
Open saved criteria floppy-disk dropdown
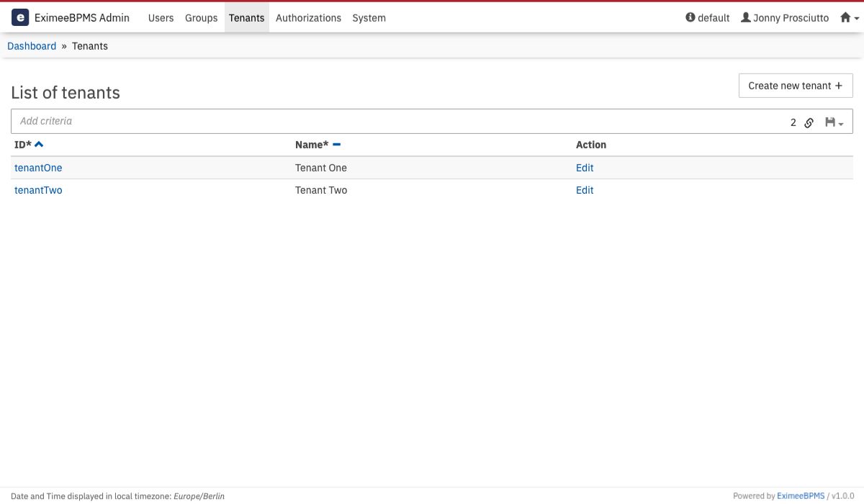(834, 122)
